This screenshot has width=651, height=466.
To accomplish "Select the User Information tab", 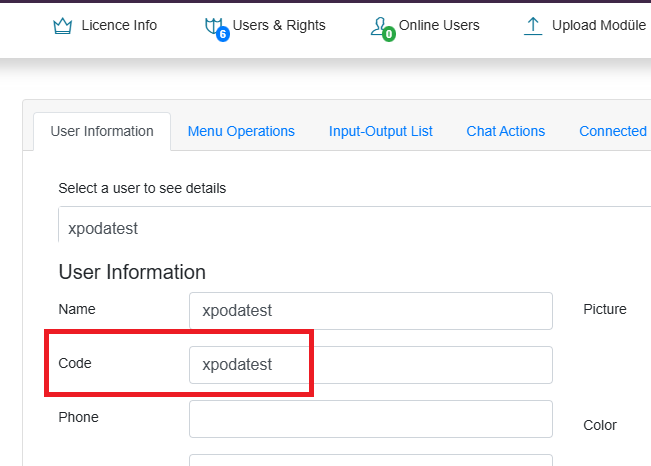I will tap(102, 131).
